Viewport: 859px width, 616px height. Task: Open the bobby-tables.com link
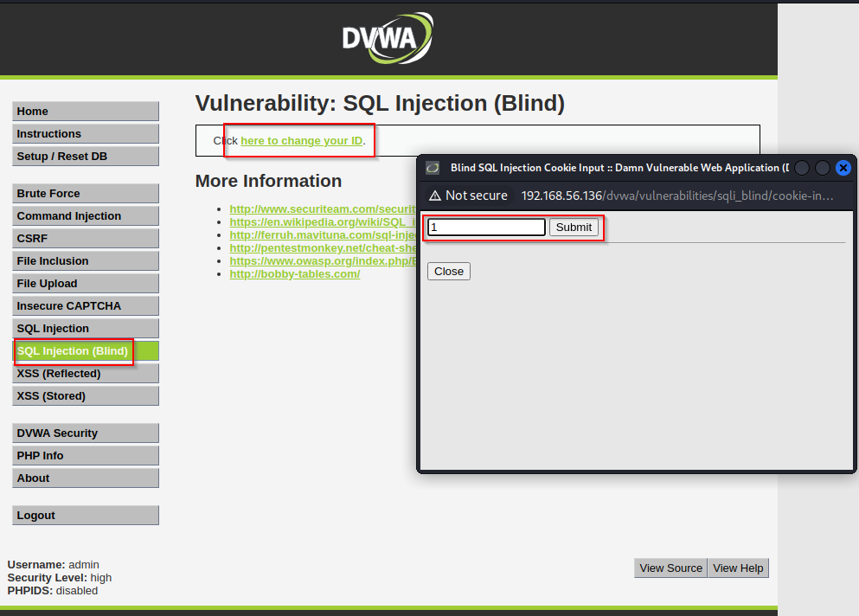pyautogui.click(x=295, y=274)
